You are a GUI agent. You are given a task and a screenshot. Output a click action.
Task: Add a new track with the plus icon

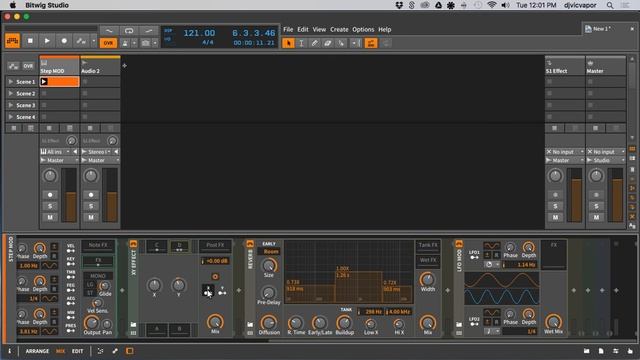(124, 65)
